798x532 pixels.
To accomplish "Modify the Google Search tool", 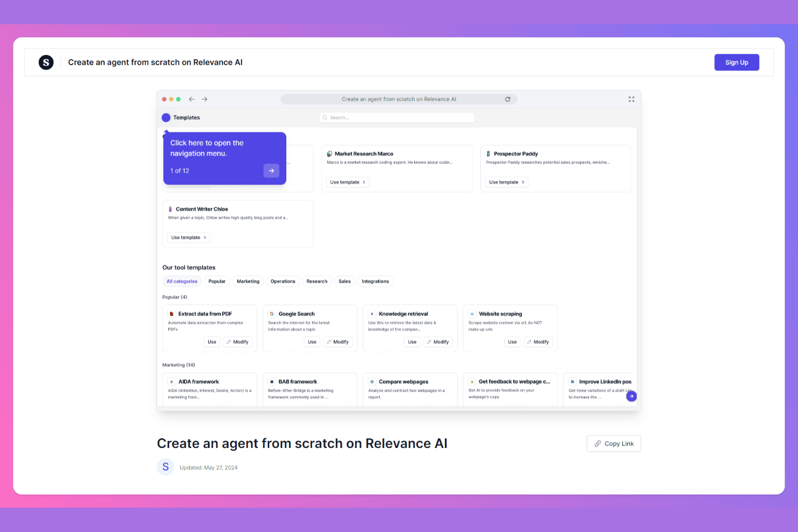I will point(338,342).
